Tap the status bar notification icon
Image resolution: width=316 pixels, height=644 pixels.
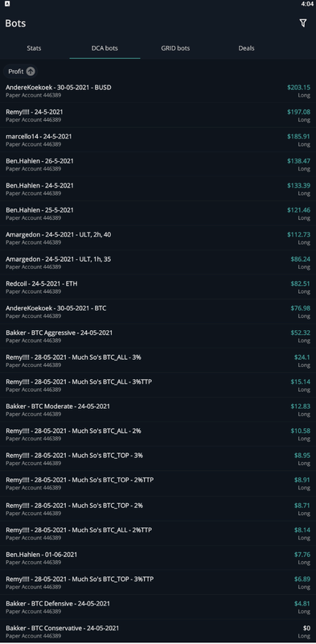[x=7, y=4]
